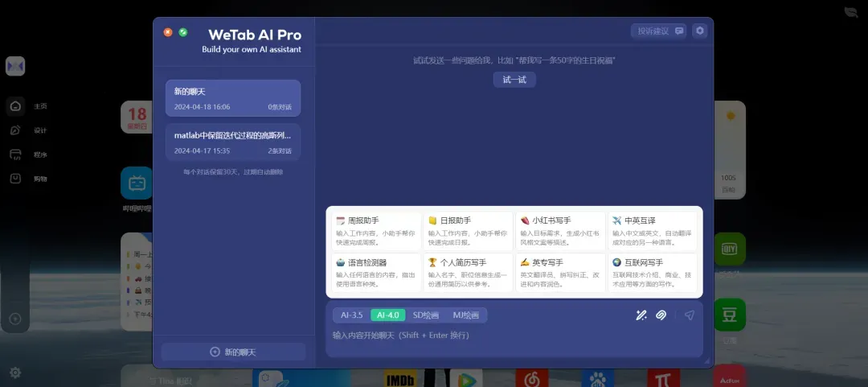Open the red π app icon
This screenshot has width=868, height=387.
[x=663, y=378]
